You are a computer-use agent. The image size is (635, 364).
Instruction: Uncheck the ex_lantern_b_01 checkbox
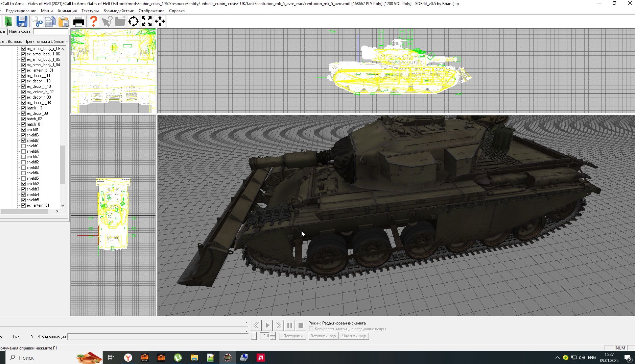tap(24, 70)
